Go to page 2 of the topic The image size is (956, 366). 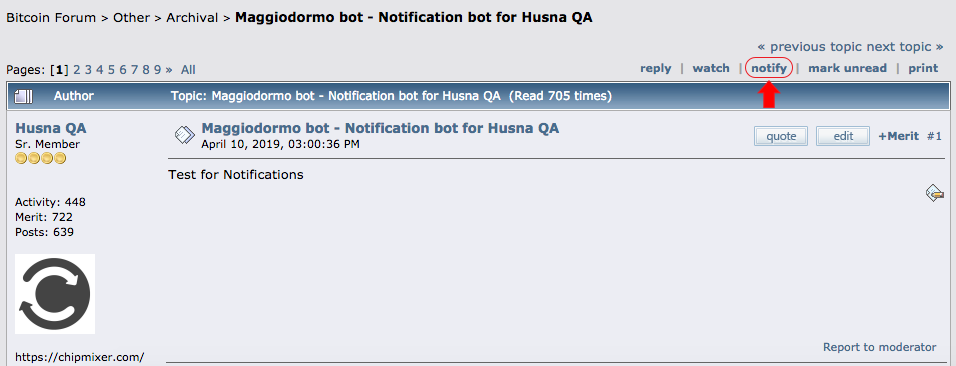77,70
